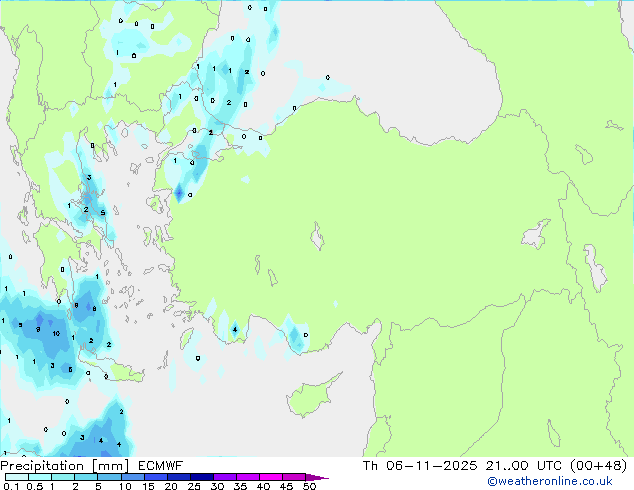Click the 45 legend scale label

286,486
